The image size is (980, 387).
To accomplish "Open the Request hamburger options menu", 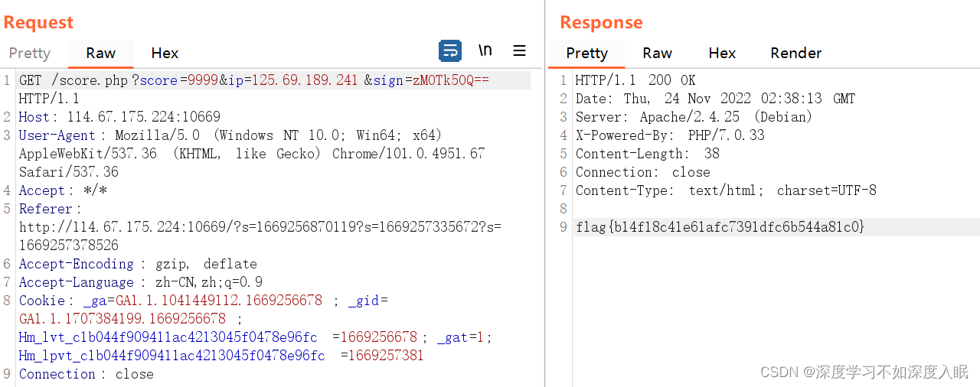I will coord(519,50).
